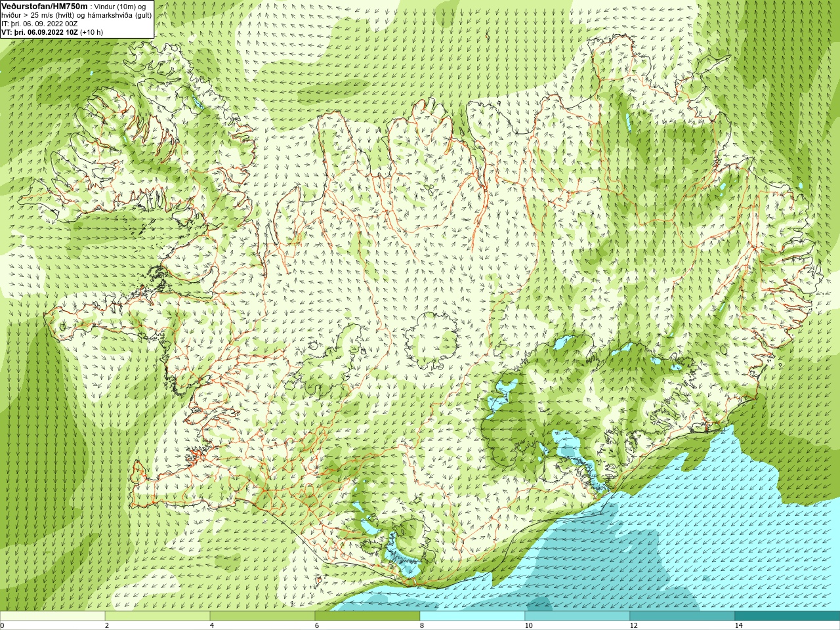
Task: Click the "Vindur (10m) og" label
Action: (120, 7)
